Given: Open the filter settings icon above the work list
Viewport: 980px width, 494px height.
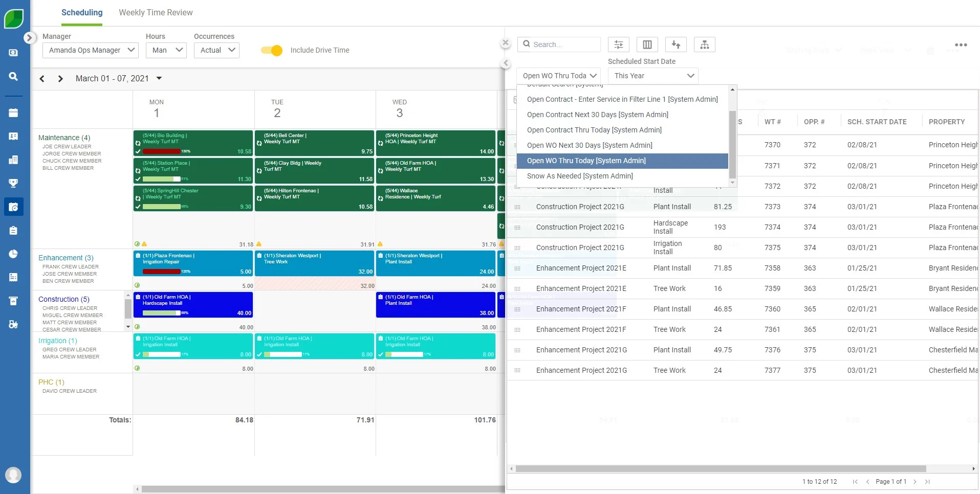Looking at the screenshot, I should [618, 44].
